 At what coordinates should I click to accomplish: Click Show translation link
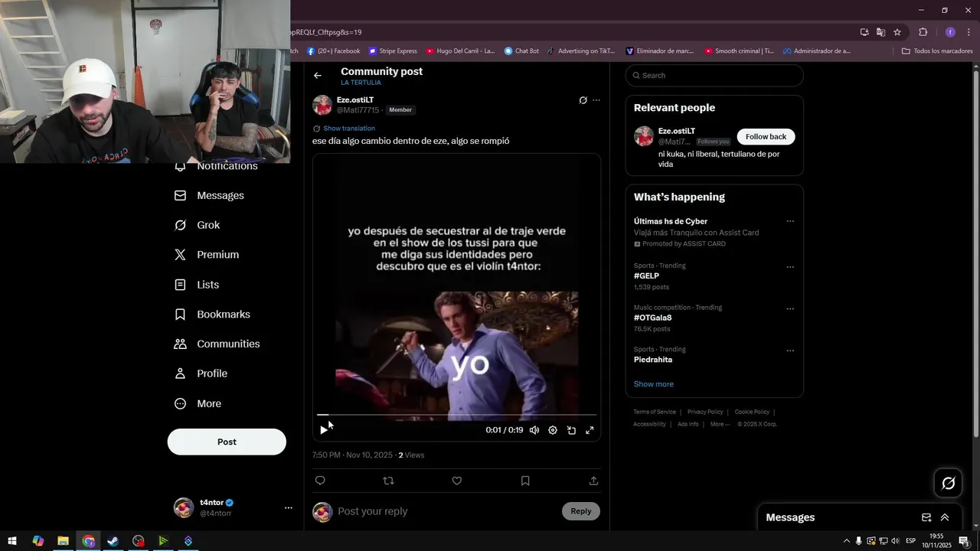(349, 129)
